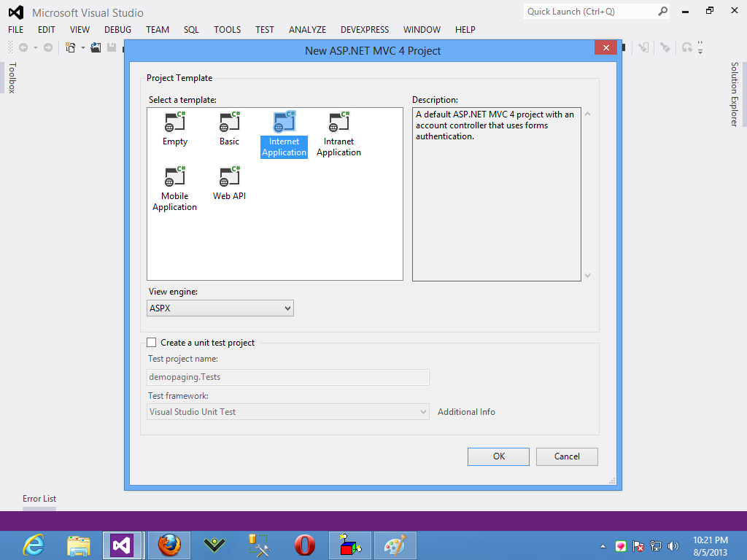This screenshot has height=560, width=747.
Task: Confirm the dialog with OK
Action: (498, 456)
